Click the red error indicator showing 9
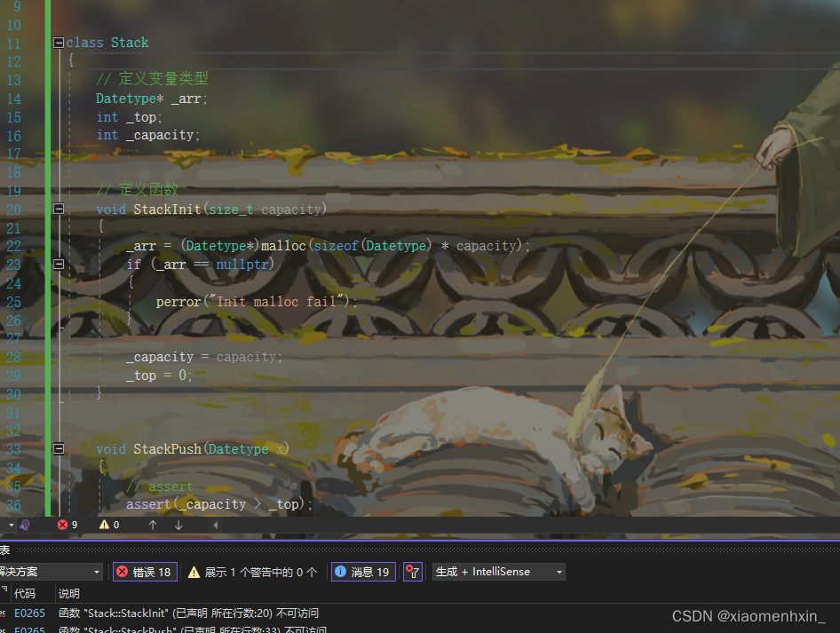The image size is (840, 633). 67,525
